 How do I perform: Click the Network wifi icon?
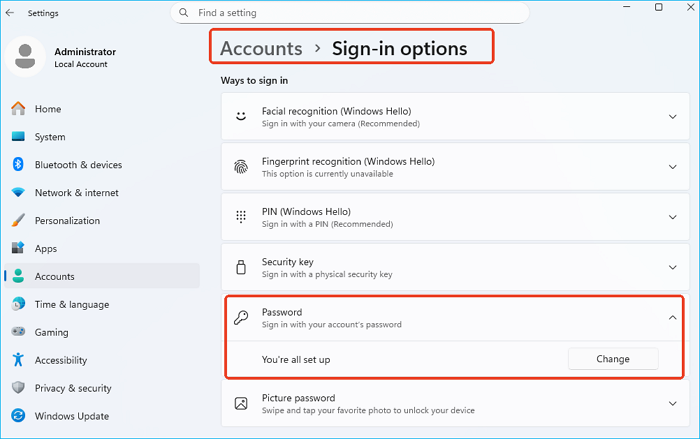coord(18,192)
